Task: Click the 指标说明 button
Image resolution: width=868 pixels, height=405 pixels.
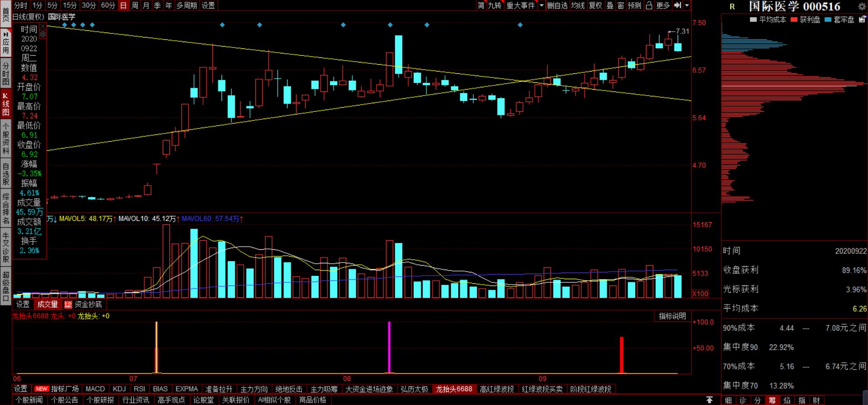Action: (x=672, y=316)
